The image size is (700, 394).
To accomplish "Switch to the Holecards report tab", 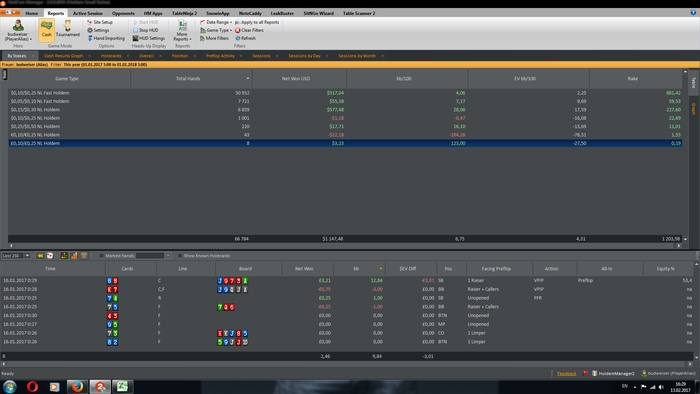I will click(111, 56).
